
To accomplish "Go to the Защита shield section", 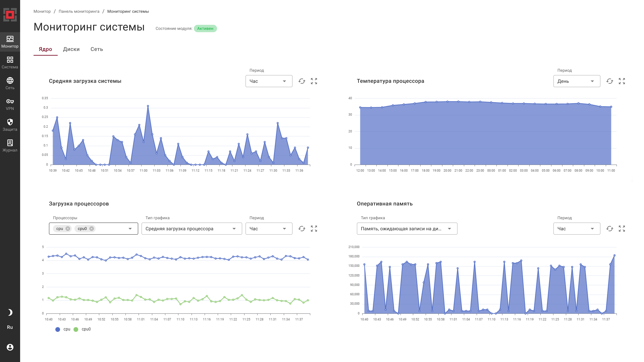I will (x=10, y=125).
